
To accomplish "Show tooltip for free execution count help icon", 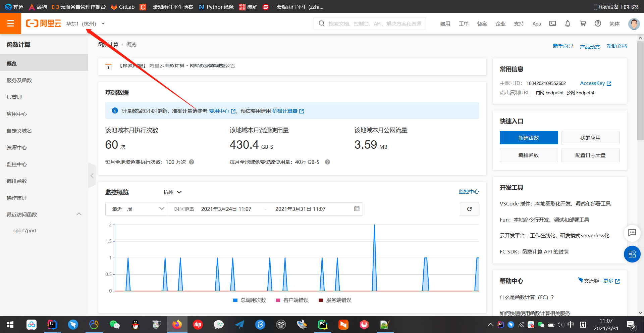I will pos(192,162).
